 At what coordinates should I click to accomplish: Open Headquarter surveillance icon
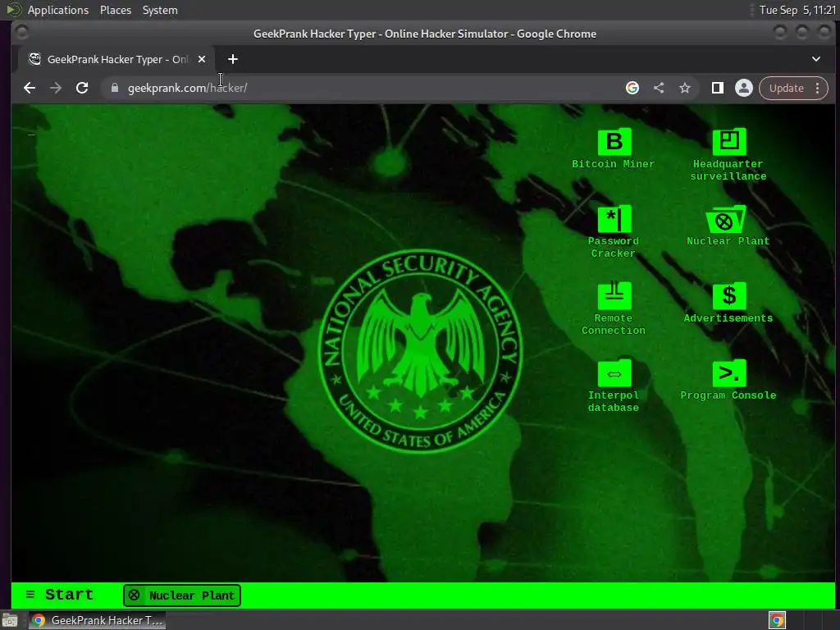point(728,155)
